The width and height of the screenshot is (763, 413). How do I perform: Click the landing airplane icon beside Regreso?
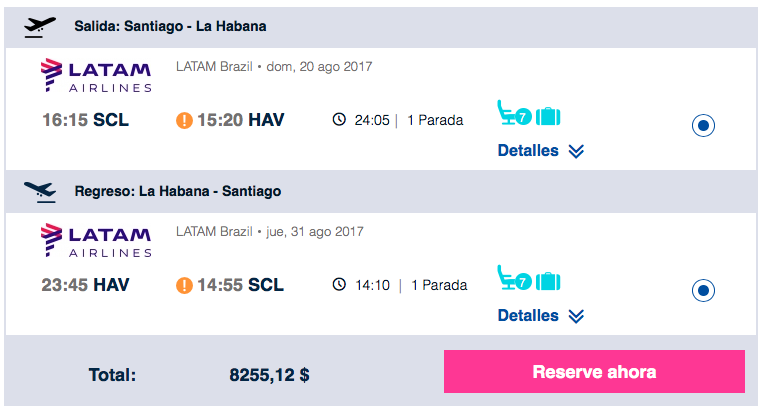[40, 192]
